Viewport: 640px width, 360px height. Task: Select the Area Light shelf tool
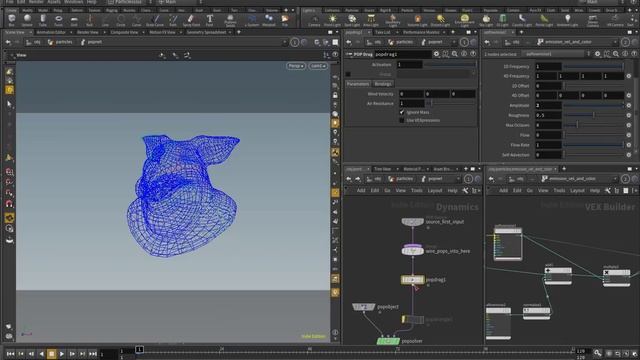pyautogui.click(x=371, y=20)
